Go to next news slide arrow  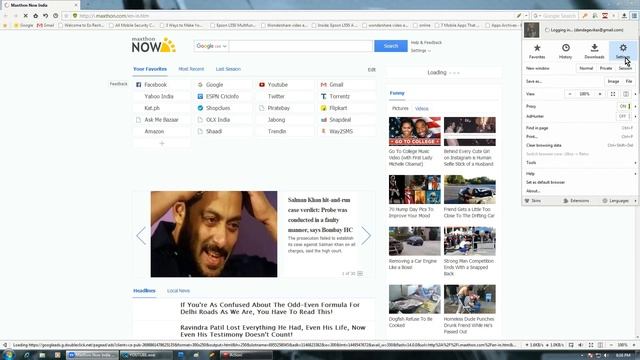tap(366, 236)
